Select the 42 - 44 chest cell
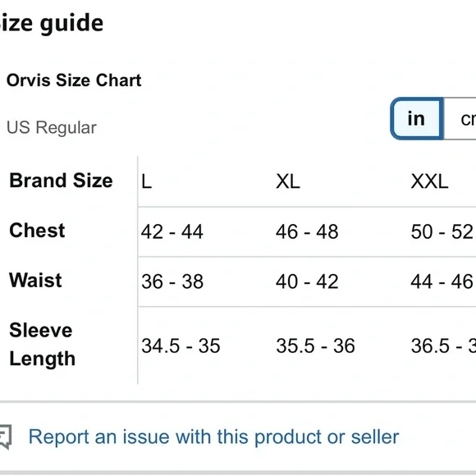The image size is (476, 476). (x=172, y=232)
